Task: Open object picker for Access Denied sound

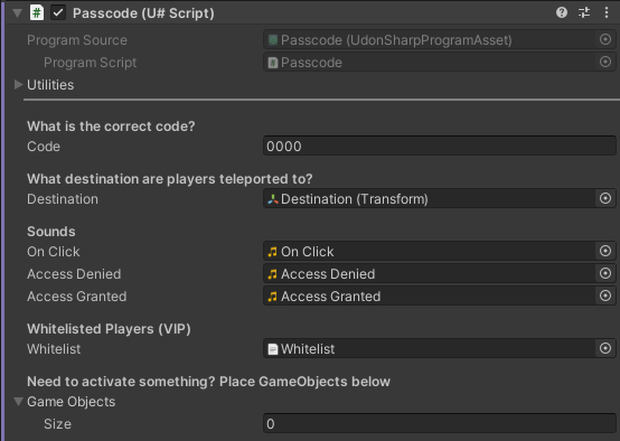Action: [x=605, y=273]
